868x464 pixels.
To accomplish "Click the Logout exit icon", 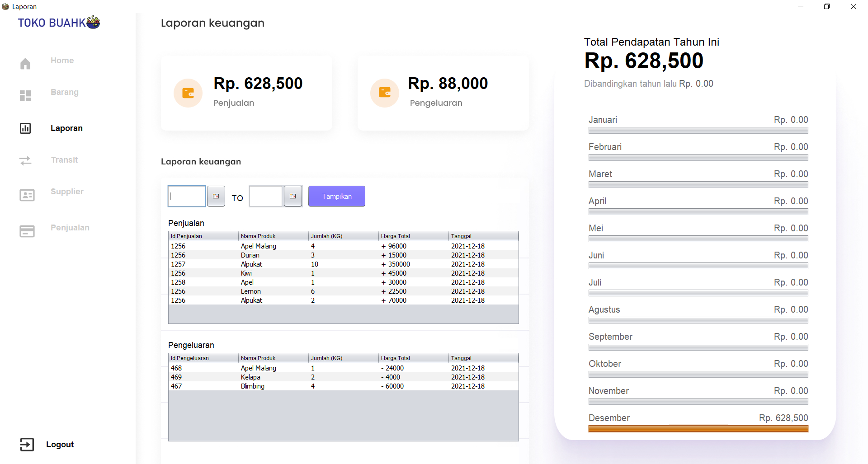I will tap(27, 444).
